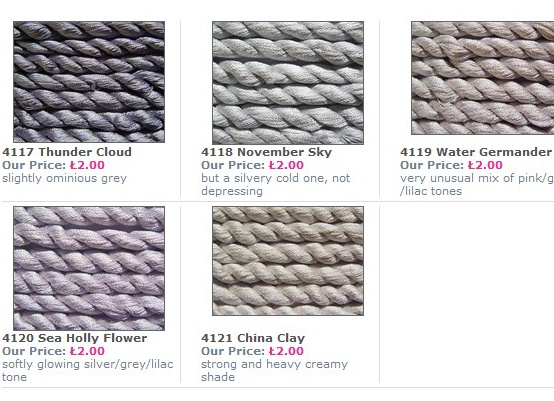Image resolution: width=554 pixels, height=401 pixels.
Task: Click the 4121 China Clay product title
Action: [253, 338]
